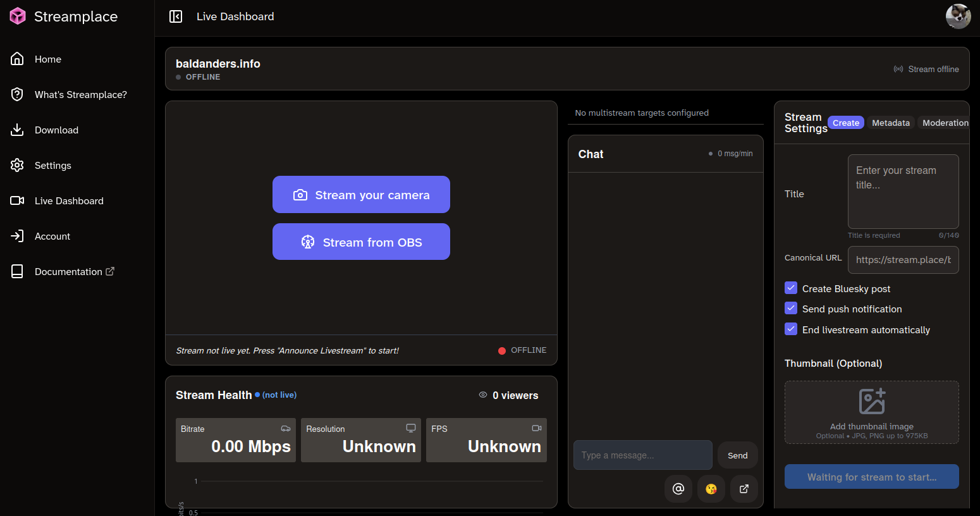Open the emoji picker in chat

(711, 489)
